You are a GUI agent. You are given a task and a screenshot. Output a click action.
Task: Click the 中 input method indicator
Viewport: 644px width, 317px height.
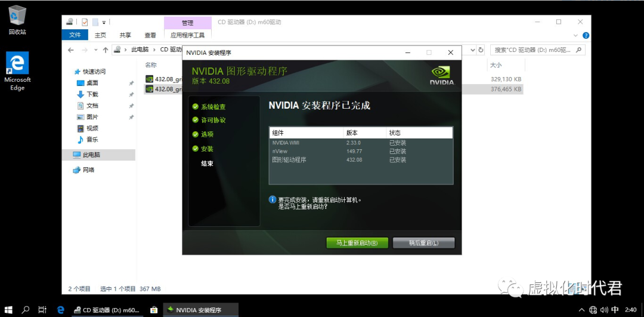(x=615, y=310)
